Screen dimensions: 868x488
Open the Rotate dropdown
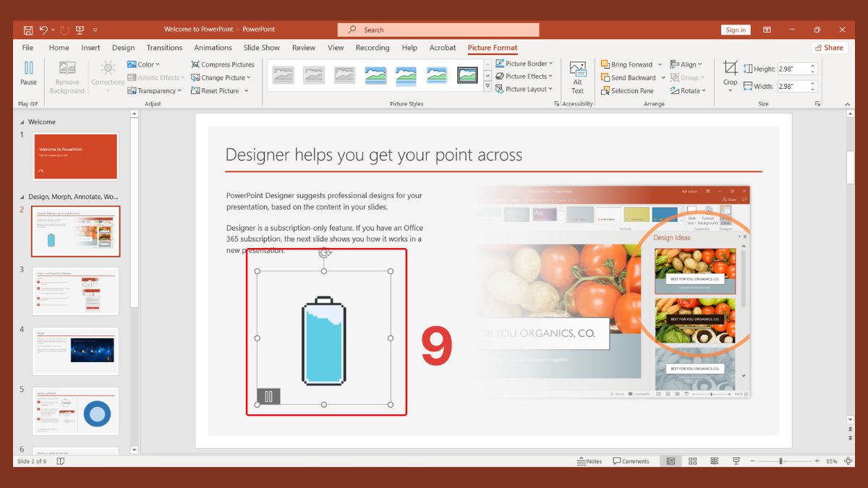click(687, 90)
